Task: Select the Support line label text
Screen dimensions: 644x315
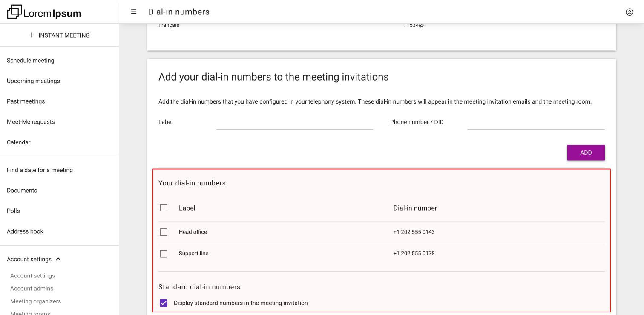Action: click(194, 253)
